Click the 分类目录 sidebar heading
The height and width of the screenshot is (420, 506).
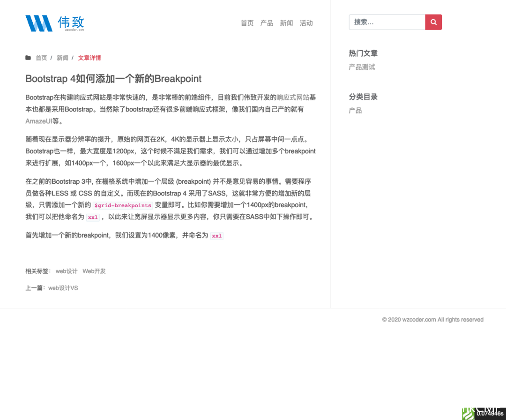click(363, 97)
